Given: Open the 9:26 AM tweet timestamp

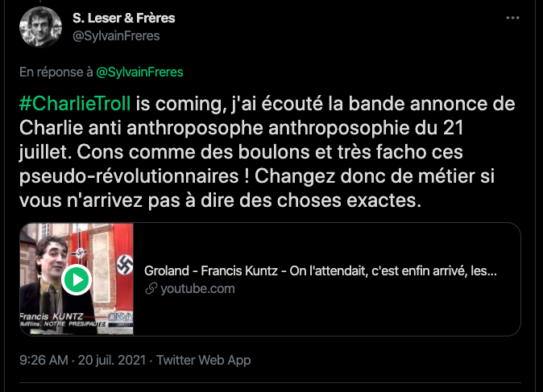Looking at the screenshot, I should [x=44, y=360].
